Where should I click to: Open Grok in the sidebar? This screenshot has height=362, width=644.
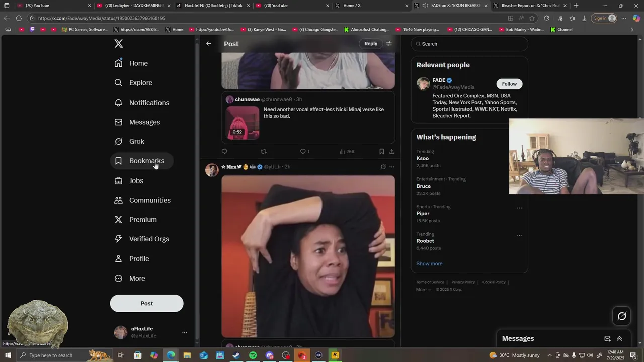pyautogui.click(x=129, y=142)
